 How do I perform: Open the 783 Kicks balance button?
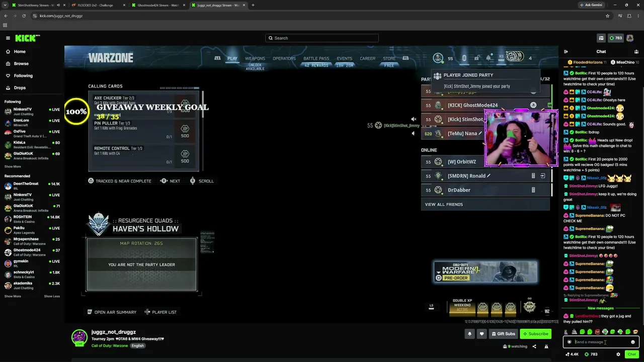point(616,38)
